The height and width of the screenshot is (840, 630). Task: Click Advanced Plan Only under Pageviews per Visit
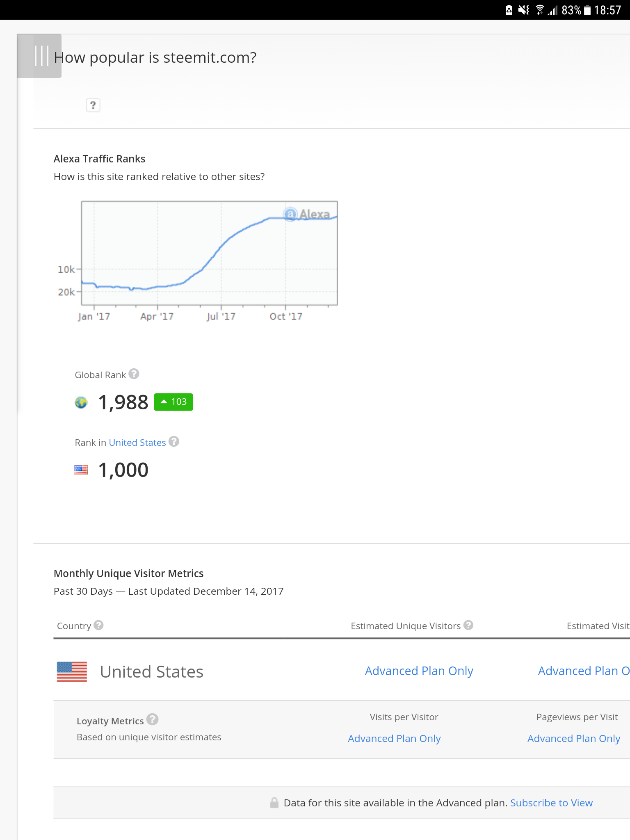[573, 738]
